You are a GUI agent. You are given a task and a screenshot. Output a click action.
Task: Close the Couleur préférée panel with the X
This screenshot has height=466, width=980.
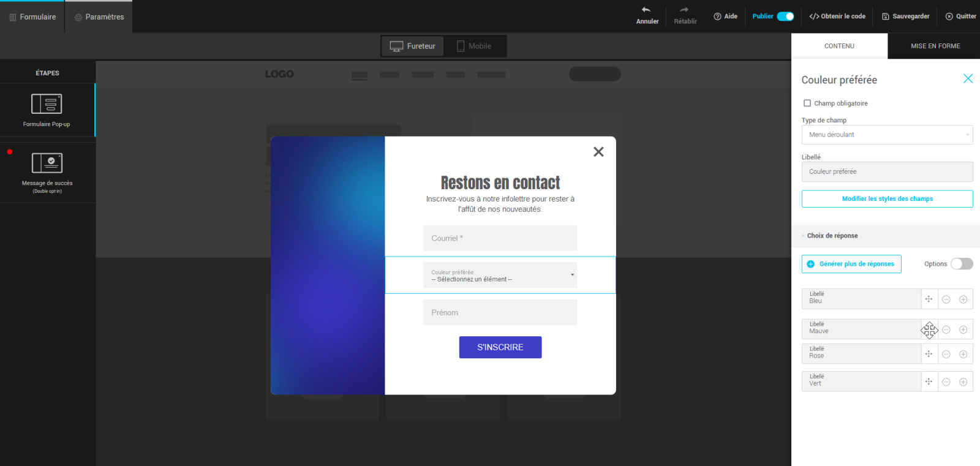coord(968,79)
